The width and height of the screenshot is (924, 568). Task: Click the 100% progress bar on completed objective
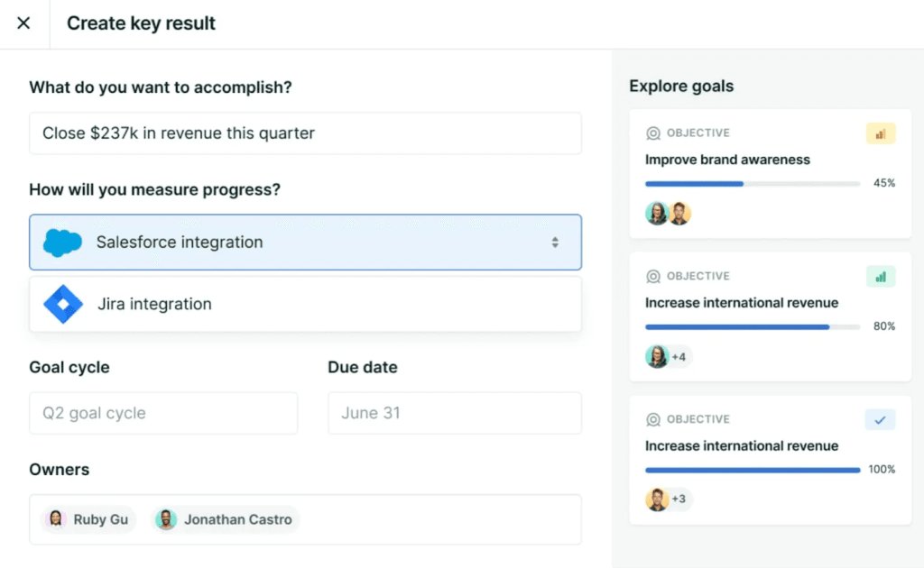click(x=752, y=470)
